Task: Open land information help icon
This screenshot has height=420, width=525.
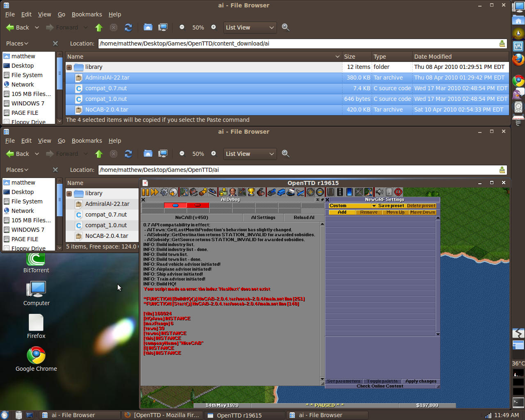Action: [398, 192]
